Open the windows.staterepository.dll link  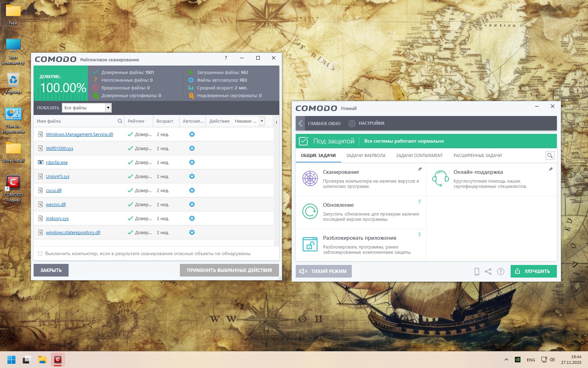point(73,232)
